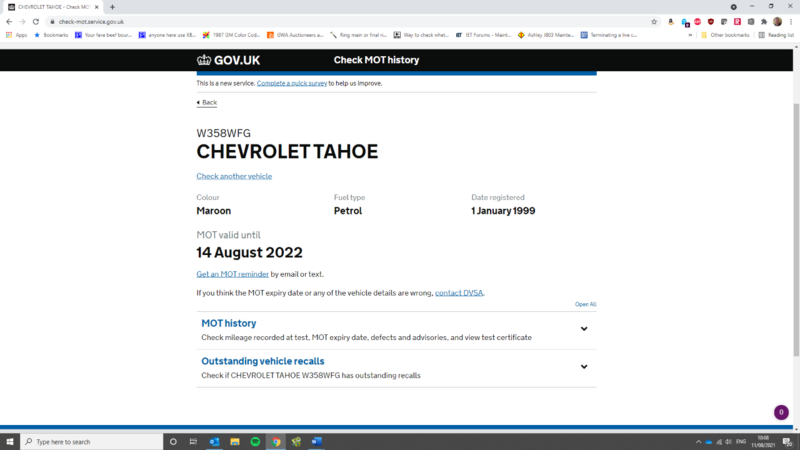800x450 pixels.
Task: Reload the page with refresh icon
Action: [36, 22]
